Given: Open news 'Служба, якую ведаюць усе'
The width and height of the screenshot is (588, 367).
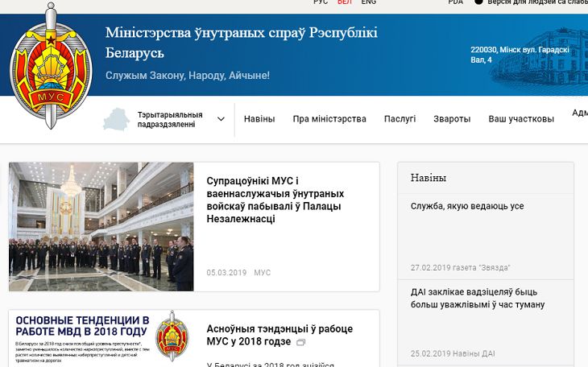Looking at the screenshot, I should pyautogui.click(x=467, y=206).
